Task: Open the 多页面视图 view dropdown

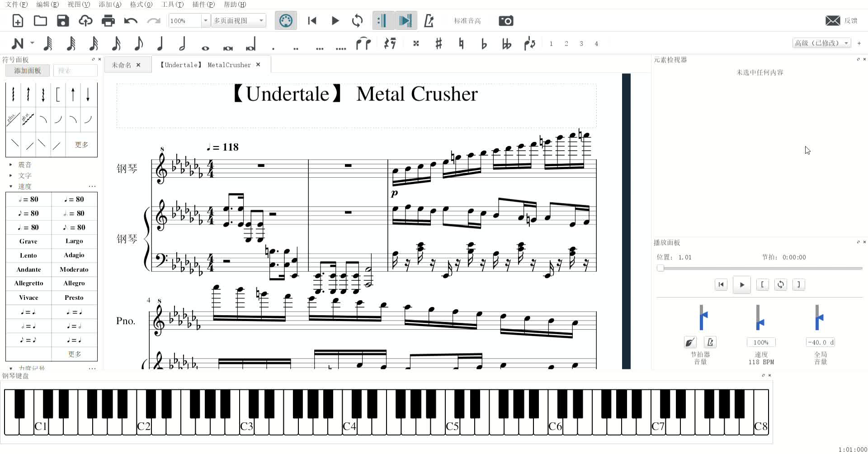Action: tap(260, 20)
